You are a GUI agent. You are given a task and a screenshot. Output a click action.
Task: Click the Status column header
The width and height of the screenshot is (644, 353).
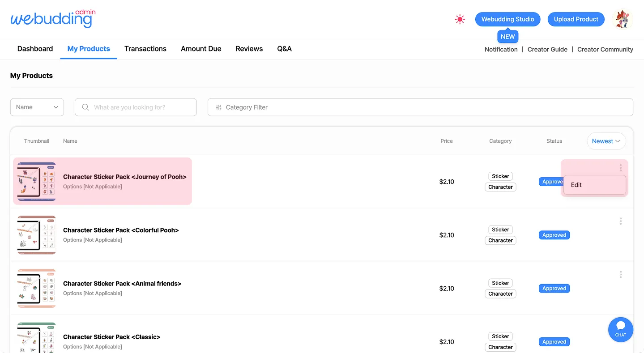pyautogui.click(x=554, y=141)
